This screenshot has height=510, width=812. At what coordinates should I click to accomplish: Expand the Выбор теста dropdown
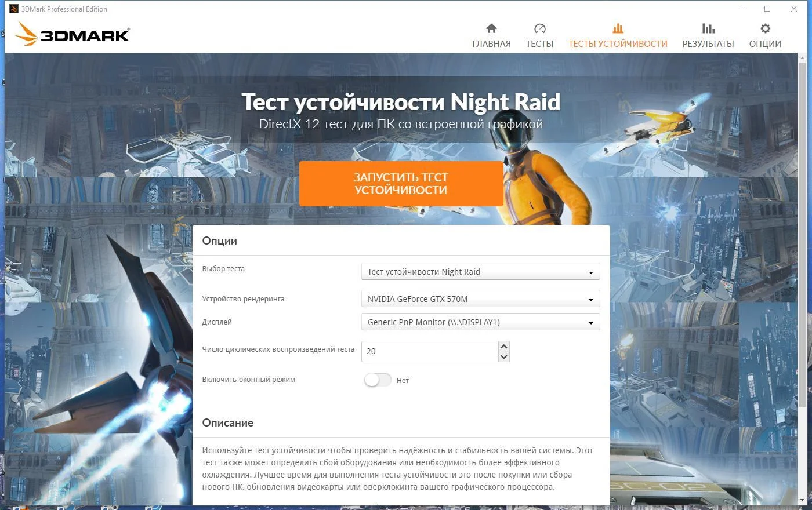pyautogui.click(x=480, y=272)
